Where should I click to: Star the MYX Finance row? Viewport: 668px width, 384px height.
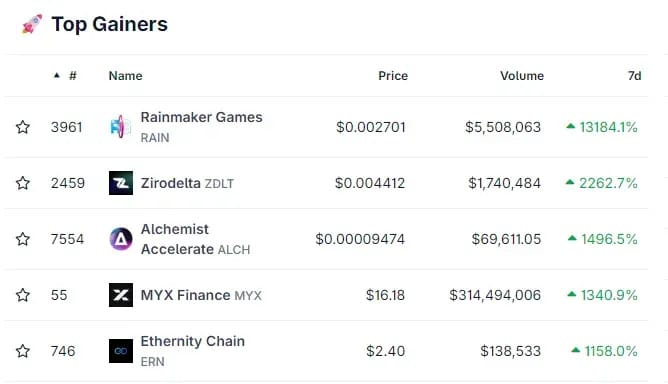pyautogui.click(x=23, y=295)
